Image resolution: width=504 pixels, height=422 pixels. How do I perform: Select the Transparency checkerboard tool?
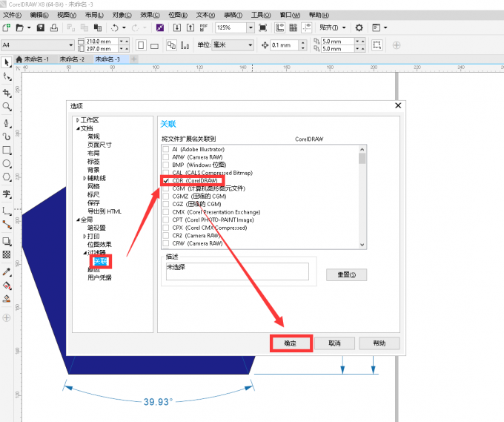click(7, 254)
